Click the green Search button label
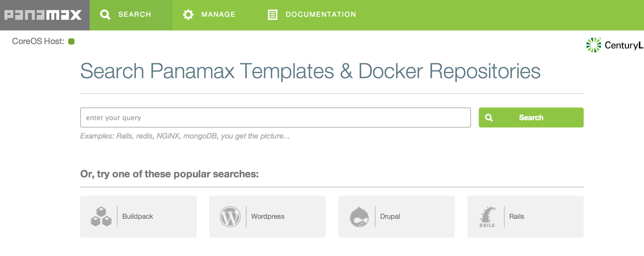644x256 pixels. pos(531,118)
